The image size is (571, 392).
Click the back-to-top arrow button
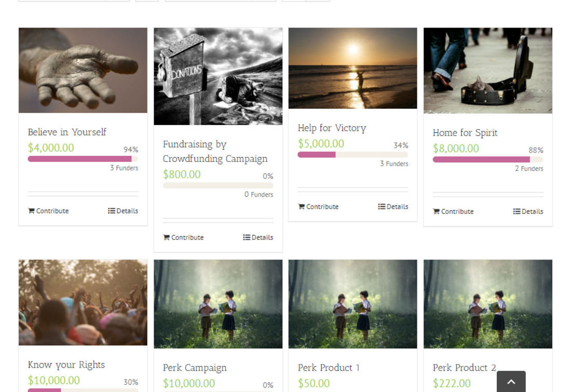click(x=511, y=381)
